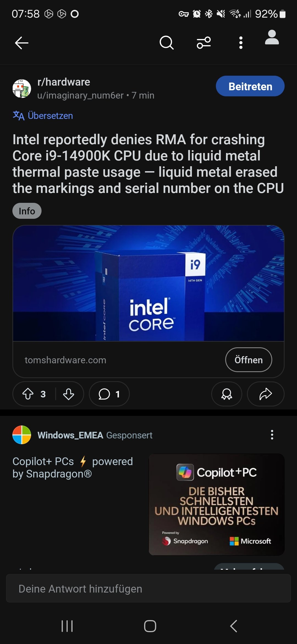Tap the Intel Core i9 article image
297x644 pixels.
point(148,283)
